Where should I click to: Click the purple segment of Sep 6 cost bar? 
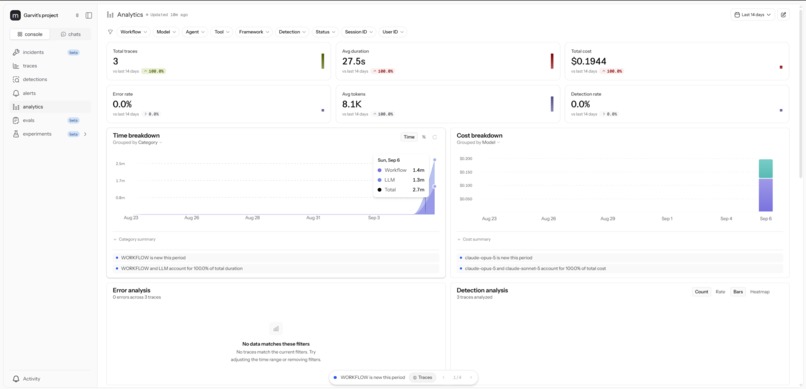(x=765, y=195)
